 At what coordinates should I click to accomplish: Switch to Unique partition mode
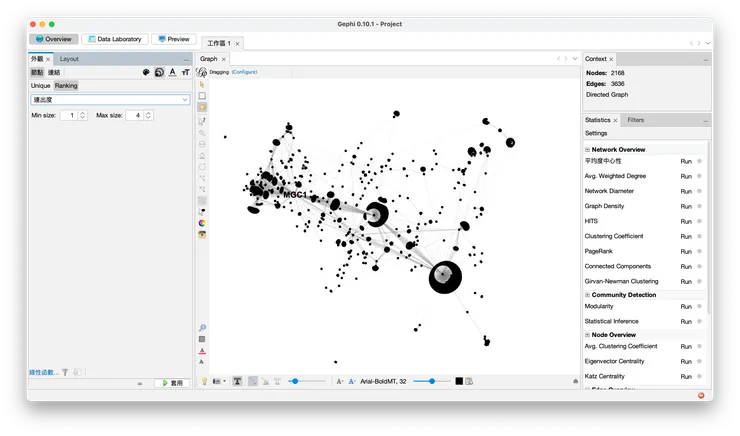coord(41,85)
